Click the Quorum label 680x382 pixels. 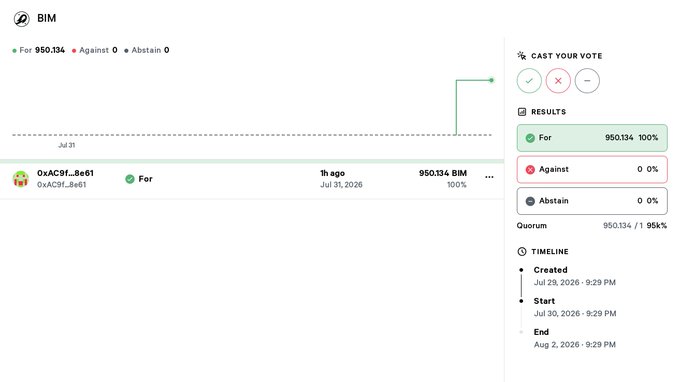click(x=532, y=225)
